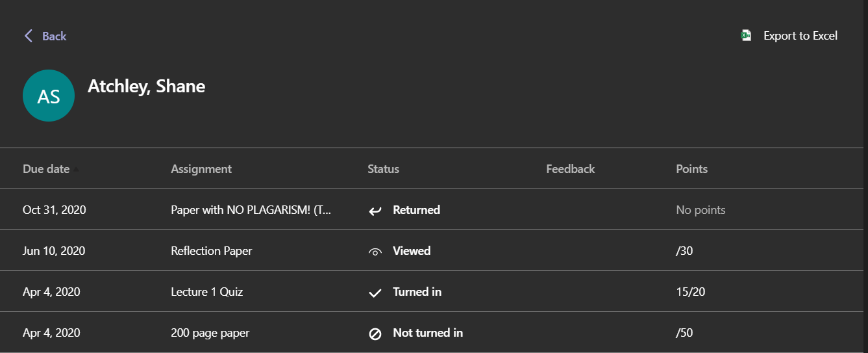Open the Lecture 1 Quiz assignment row
The image size is (868, 353).
click(x=434, y=292)
